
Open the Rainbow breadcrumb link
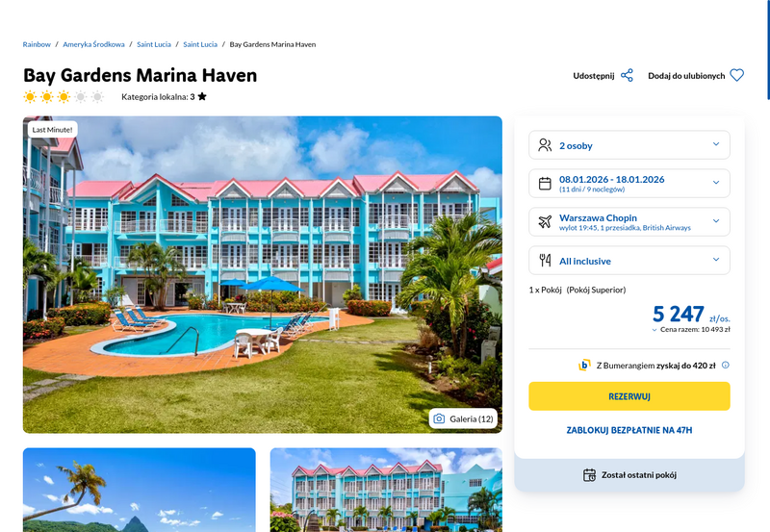click(37, 44)
